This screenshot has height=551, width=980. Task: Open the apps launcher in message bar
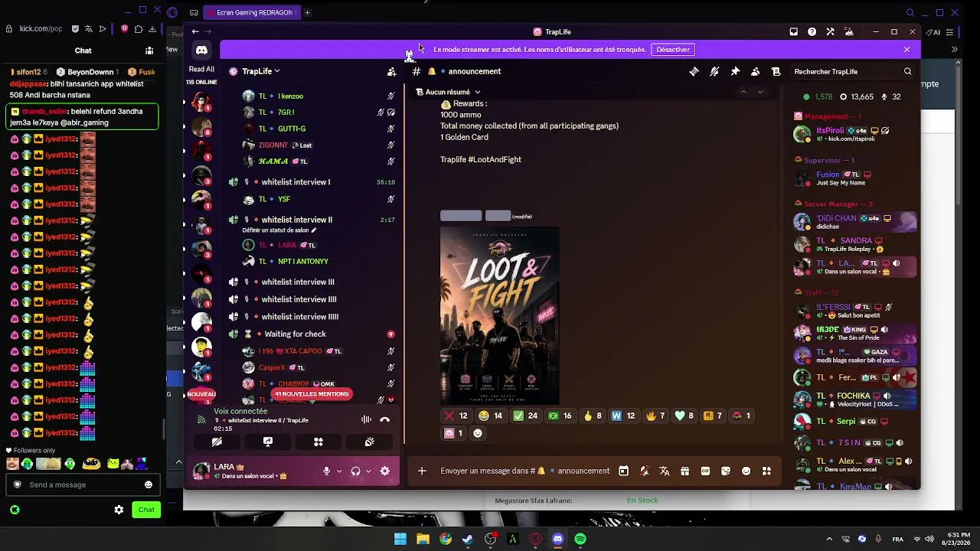[x=766, y=471]
